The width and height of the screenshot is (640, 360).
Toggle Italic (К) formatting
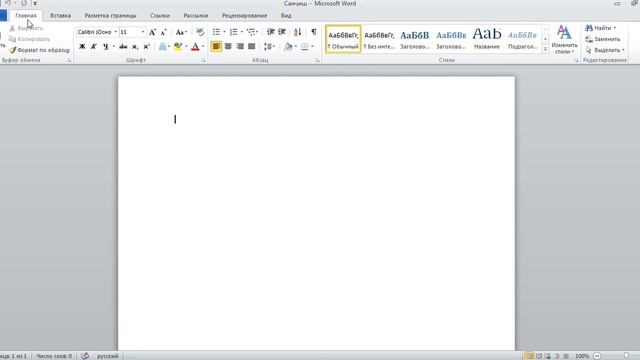point(93,47)
